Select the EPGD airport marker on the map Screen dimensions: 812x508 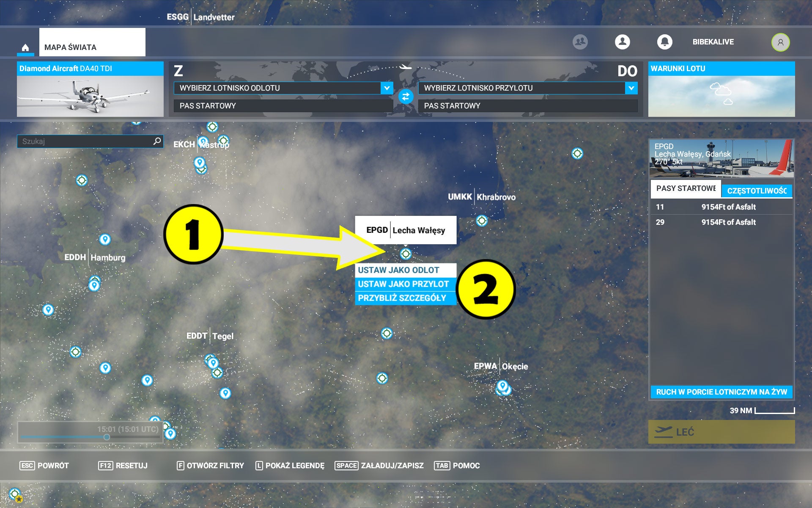coord(406,254)
